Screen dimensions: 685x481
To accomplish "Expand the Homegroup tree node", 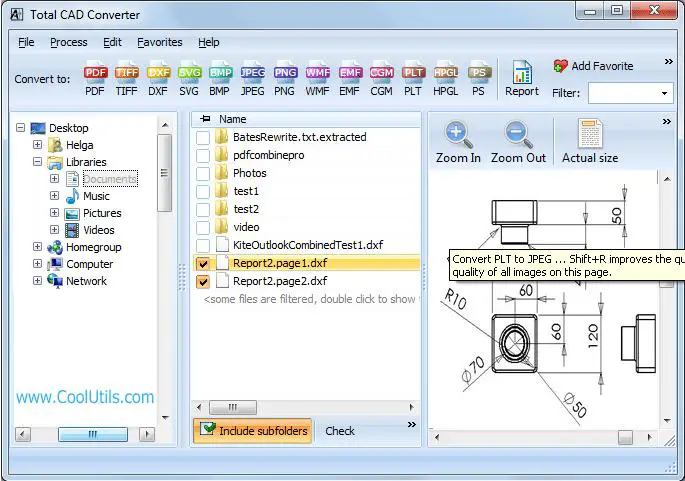I will [38, 247].
